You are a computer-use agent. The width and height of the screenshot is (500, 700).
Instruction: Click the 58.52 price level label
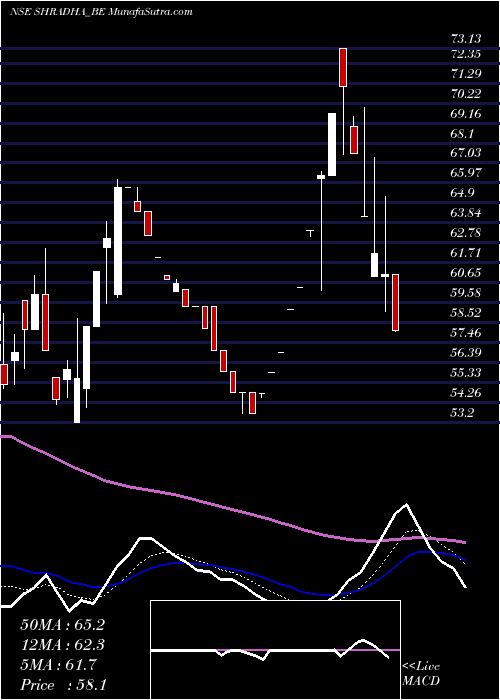[467, 312]
